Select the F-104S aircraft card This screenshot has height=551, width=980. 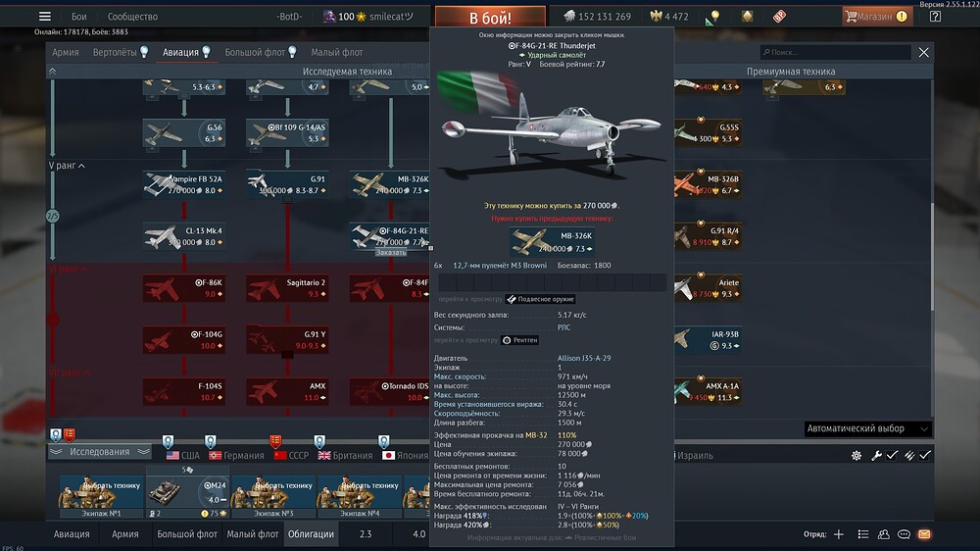tap(184, 392)
